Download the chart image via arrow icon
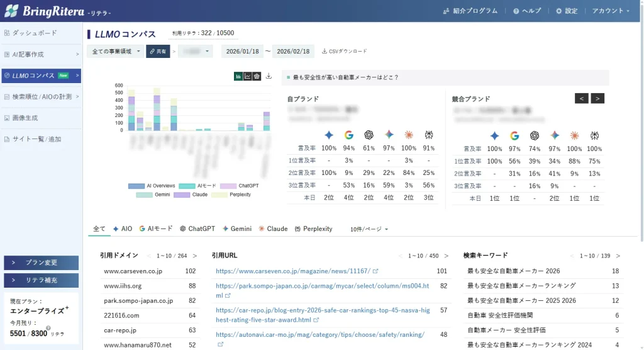644x350 pixels. [269, 76]
